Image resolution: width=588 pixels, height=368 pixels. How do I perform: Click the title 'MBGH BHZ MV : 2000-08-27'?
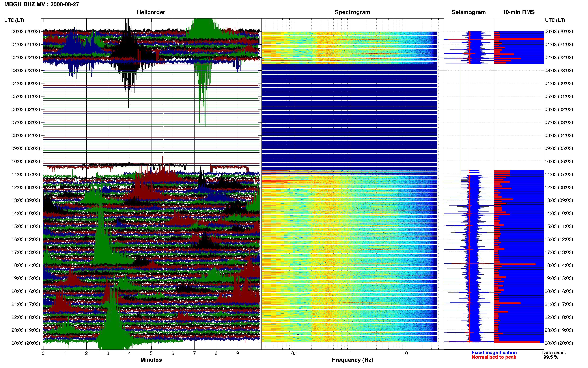pyautogui.click(x=42, y=4)
